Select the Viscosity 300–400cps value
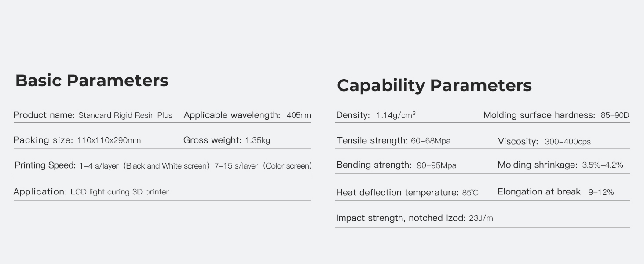 click(x=567, y=142)
